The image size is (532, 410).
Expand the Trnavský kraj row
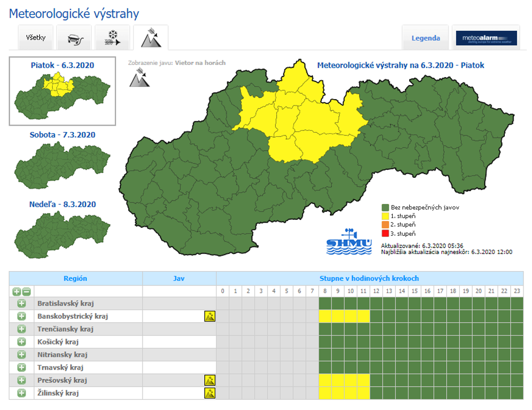click(x=21, y=367)
